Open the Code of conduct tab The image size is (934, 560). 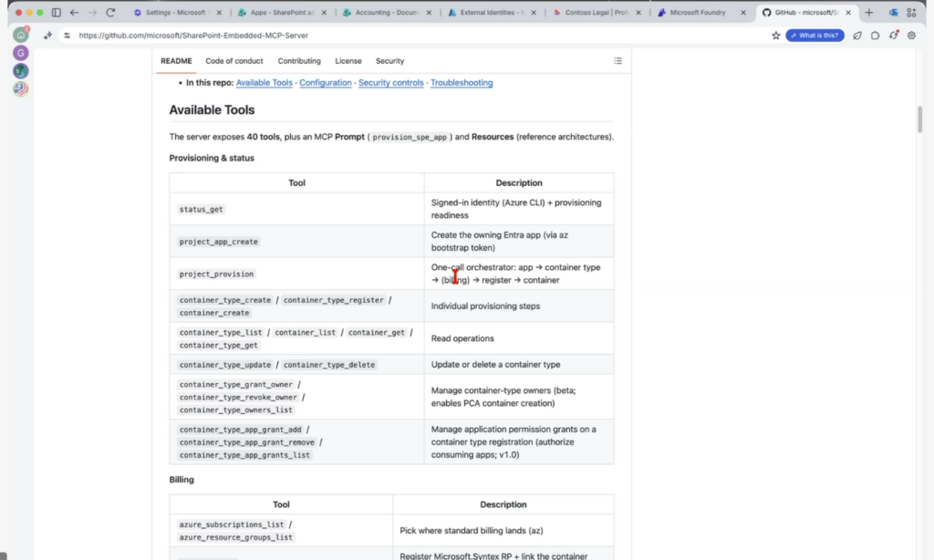coord(234,61)
